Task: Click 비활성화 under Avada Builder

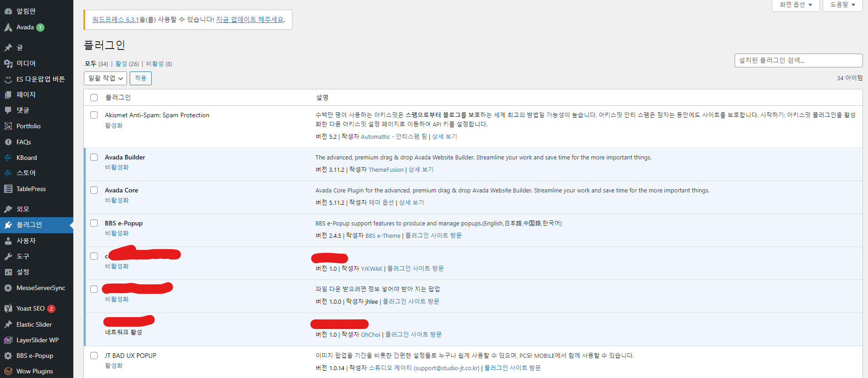Action: click(117, 167)
